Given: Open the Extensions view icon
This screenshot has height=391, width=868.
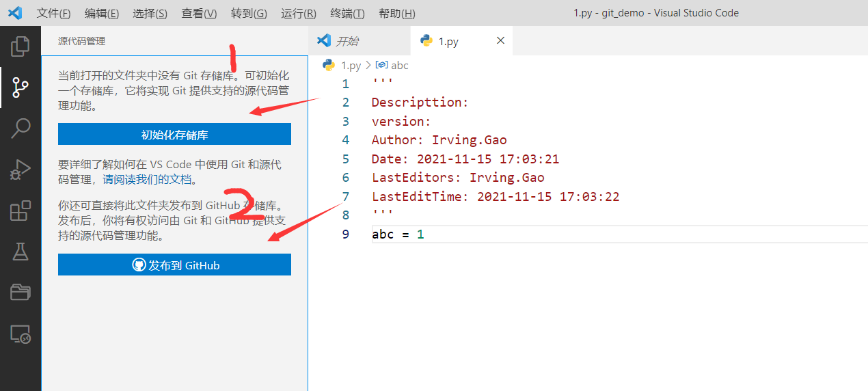Looking at the screenshot, I should (21, 211).
